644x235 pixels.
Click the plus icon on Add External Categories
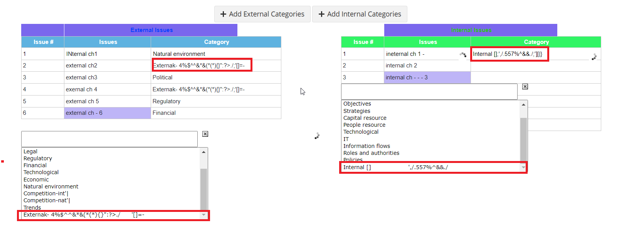(223, 14)
